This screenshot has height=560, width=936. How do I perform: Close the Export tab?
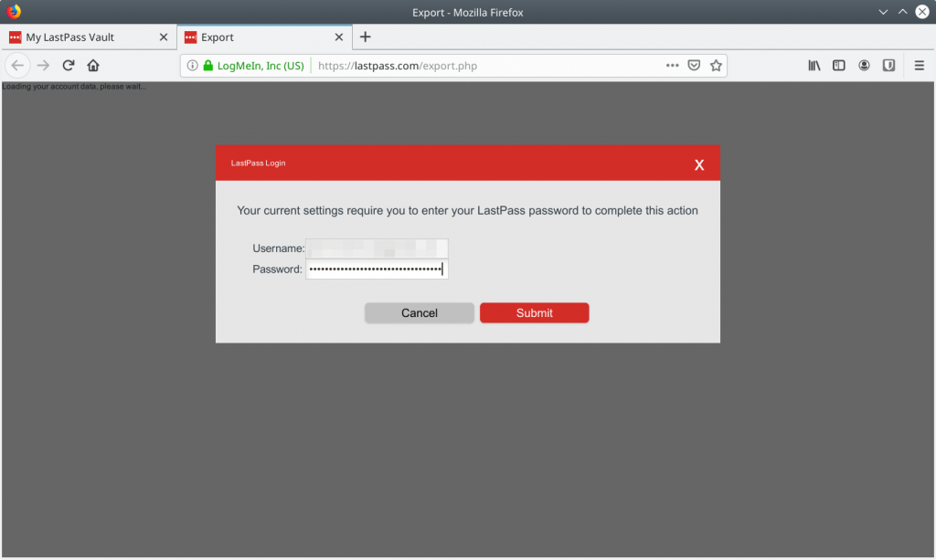tap(339, 37)
